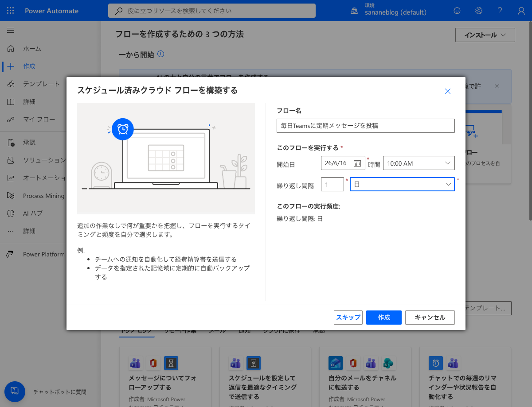The width and height of the screenshot is (532, 407).
Task: Click the resource search box
Action: pyautogui.click(x=212, y=11)
